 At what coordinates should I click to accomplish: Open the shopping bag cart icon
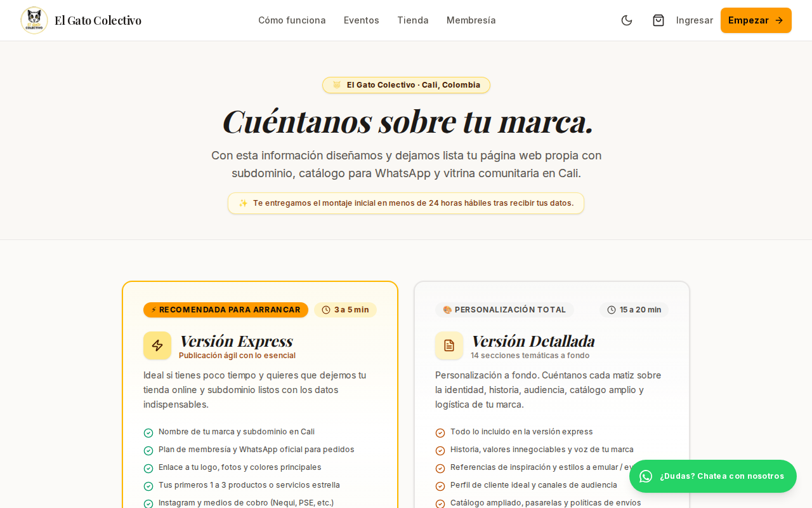(x=658, y=20)
